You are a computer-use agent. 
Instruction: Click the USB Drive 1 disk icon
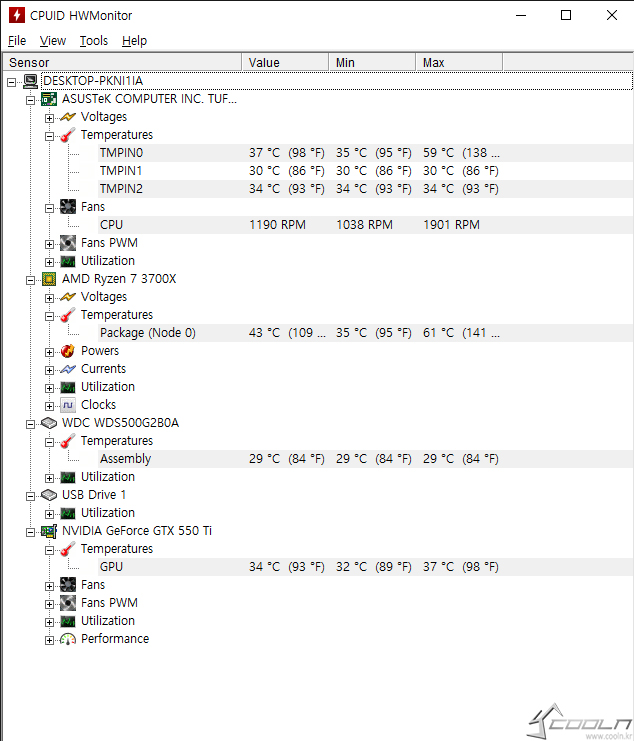point(49,495)
